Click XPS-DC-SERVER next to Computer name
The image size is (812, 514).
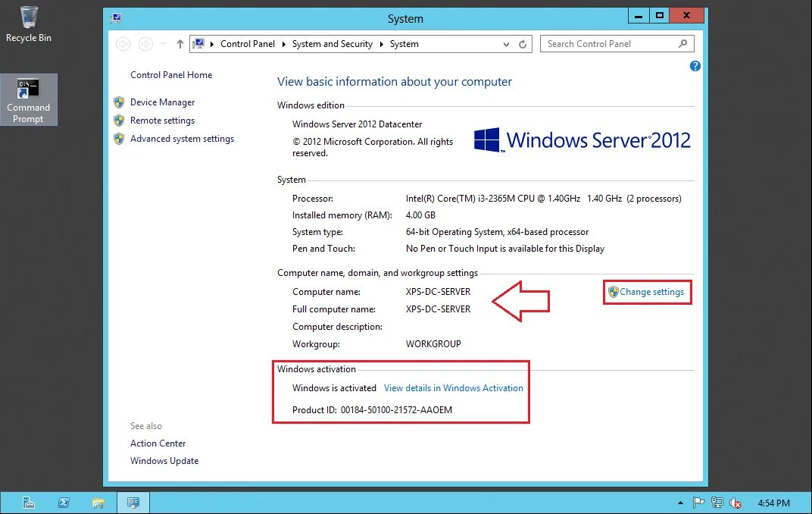pos(438,292)
